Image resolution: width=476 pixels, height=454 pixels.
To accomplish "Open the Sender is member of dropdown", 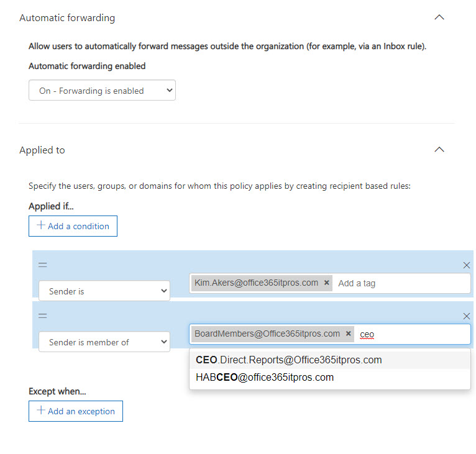I will 104,342.
